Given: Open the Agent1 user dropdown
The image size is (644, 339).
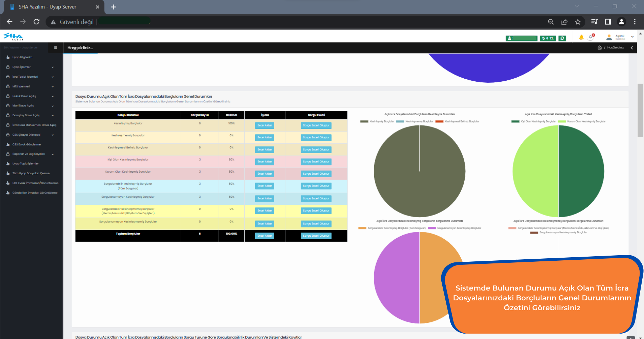Looking at the screenshot, I should 620,37.
